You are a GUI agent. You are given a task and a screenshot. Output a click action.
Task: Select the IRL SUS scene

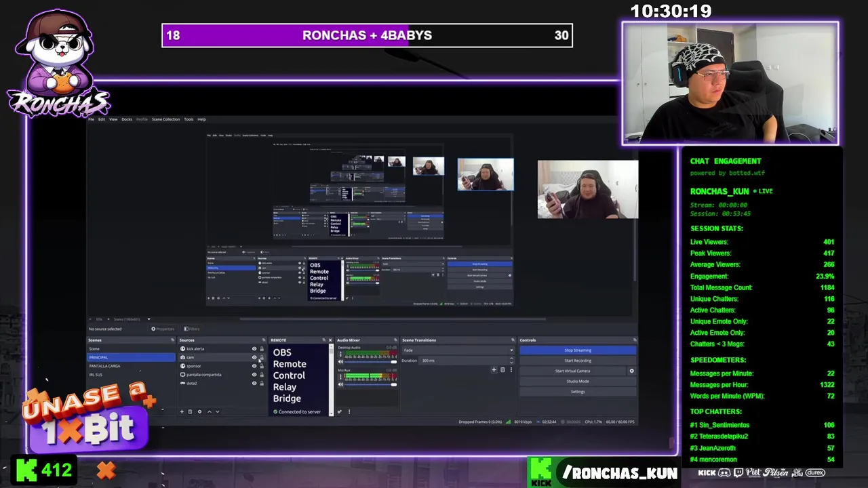point(132,375)
